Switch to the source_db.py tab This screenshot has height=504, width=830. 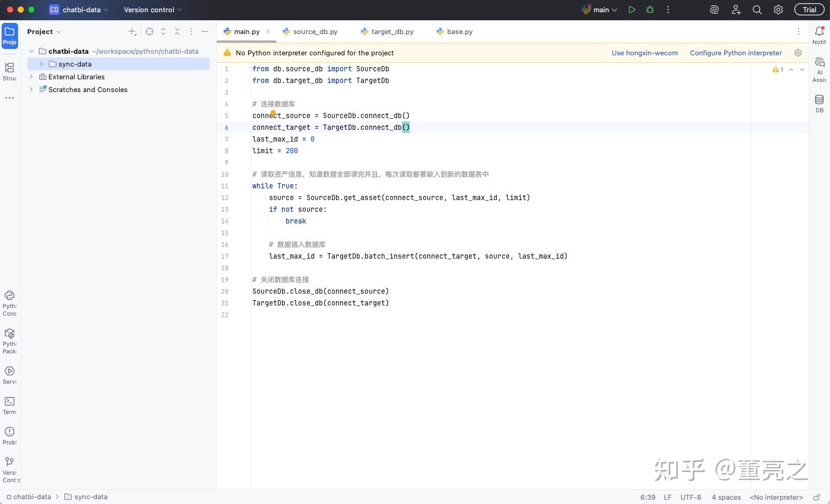click(310, 31)
